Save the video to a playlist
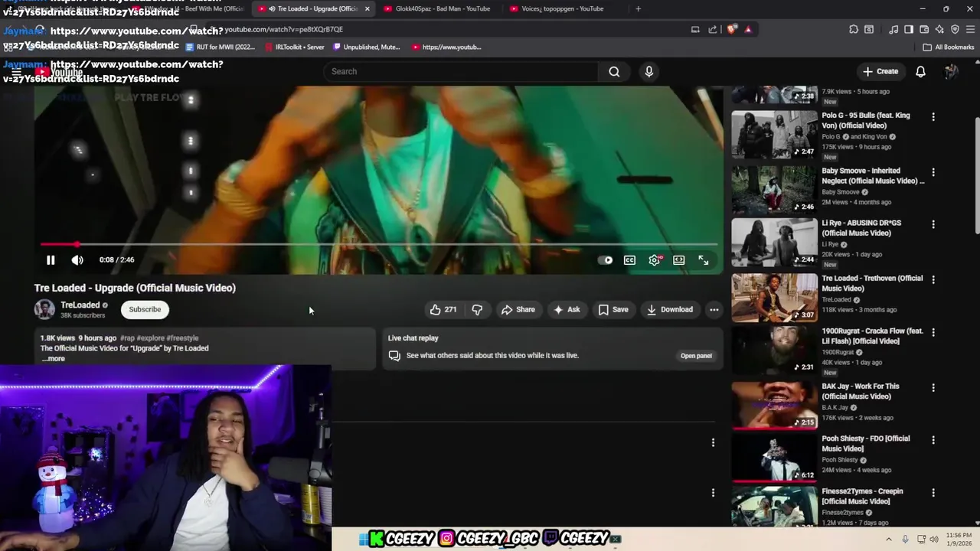980x551 pixels. tap(612, 309)
